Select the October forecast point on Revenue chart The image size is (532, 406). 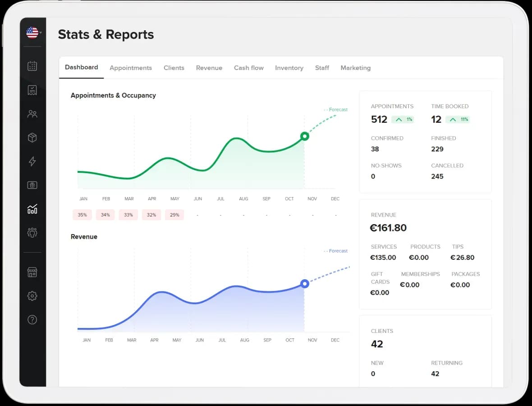click(305, 284)
